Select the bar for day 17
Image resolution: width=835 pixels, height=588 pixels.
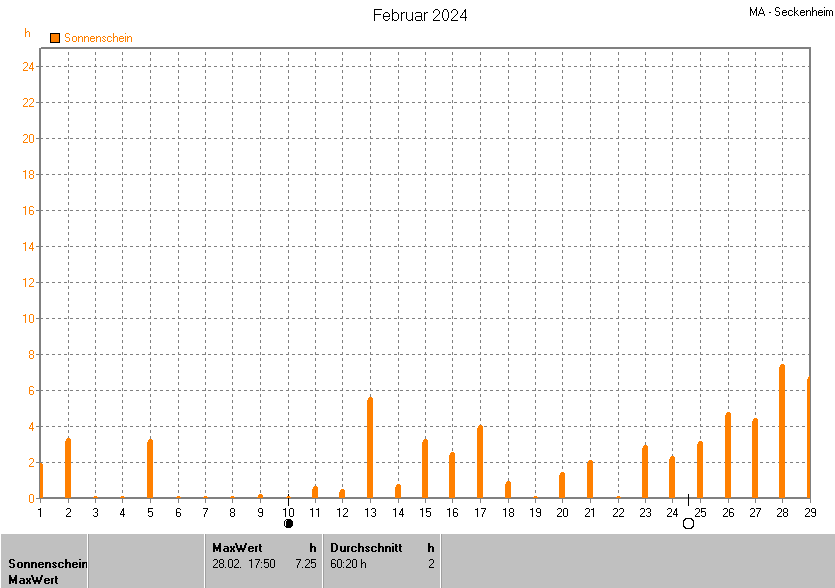coord(480,462)
